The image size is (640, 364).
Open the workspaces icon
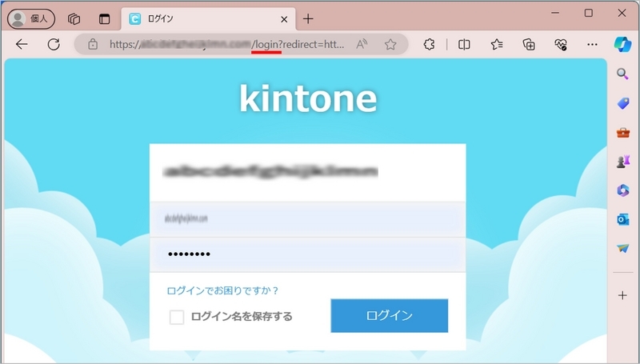[74, 18]
